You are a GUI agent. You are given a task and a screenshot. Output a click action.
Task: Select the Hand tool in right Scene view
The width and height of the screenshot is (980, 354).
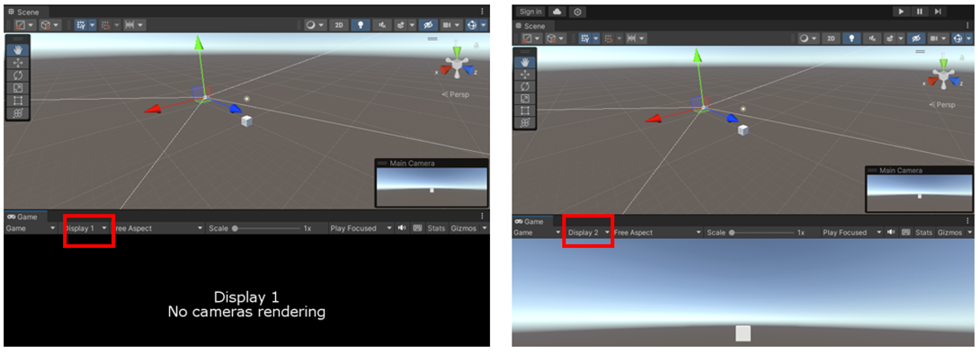pos(525,61)
